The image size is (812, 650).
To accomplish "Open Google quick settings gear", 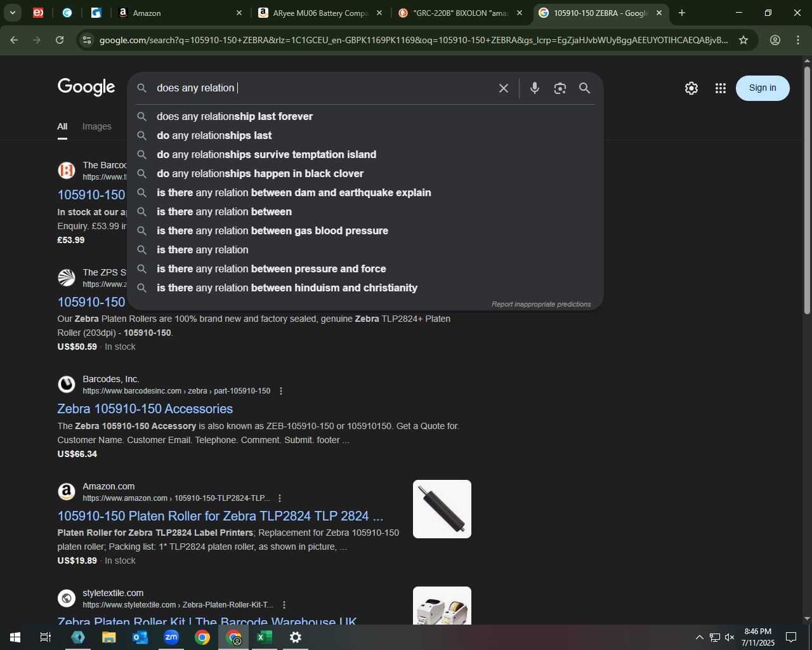I will click(691, 88).
